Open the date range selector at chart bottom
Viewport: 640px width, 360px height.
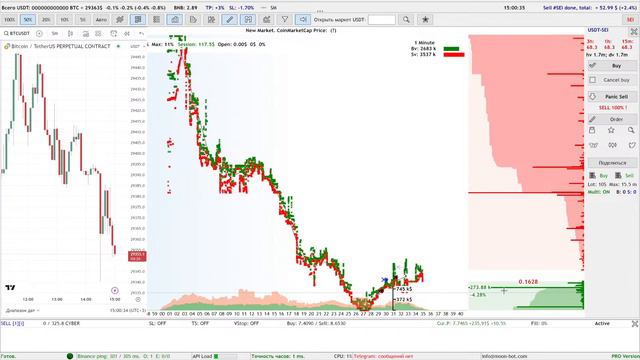tap(22, 311)
